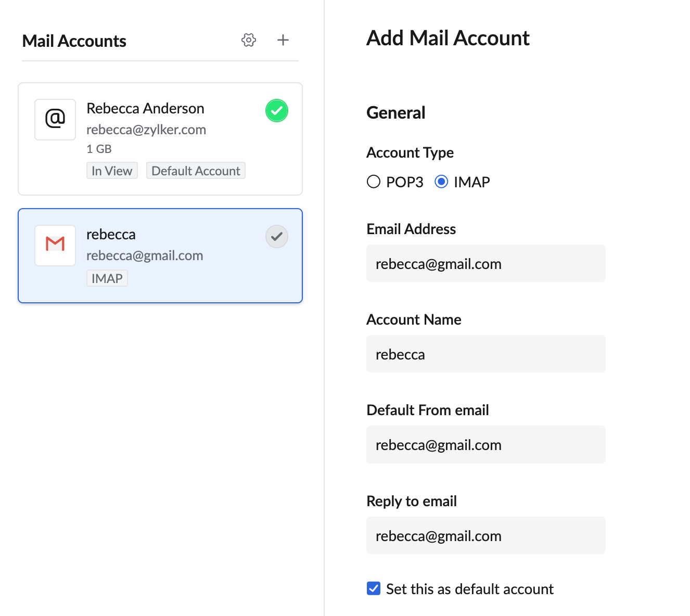Click green checkmark on Rebecca Anderson account
The width and height of the screenshot is (690, 616).
point(277,111)
